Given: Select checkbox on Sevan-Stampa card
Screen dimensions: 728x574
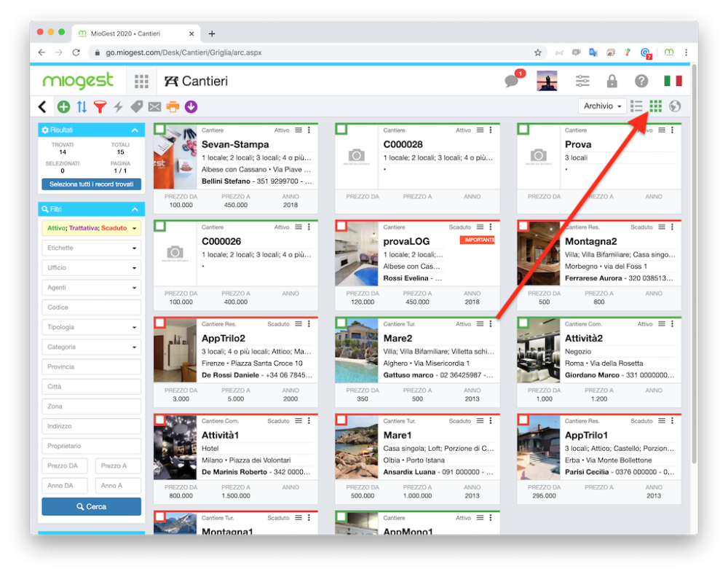Looking at the screenshot, I should coord(159,130).
